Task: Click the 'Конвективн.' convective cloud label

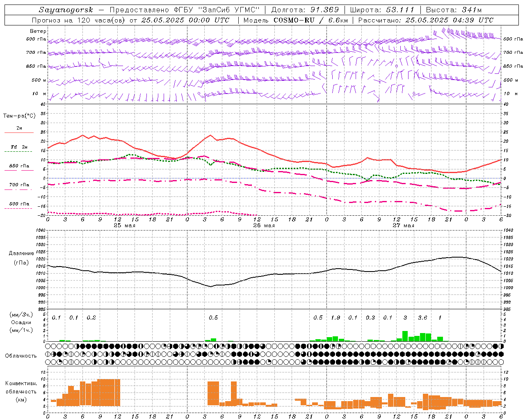Action: click(x=21, y=383)
